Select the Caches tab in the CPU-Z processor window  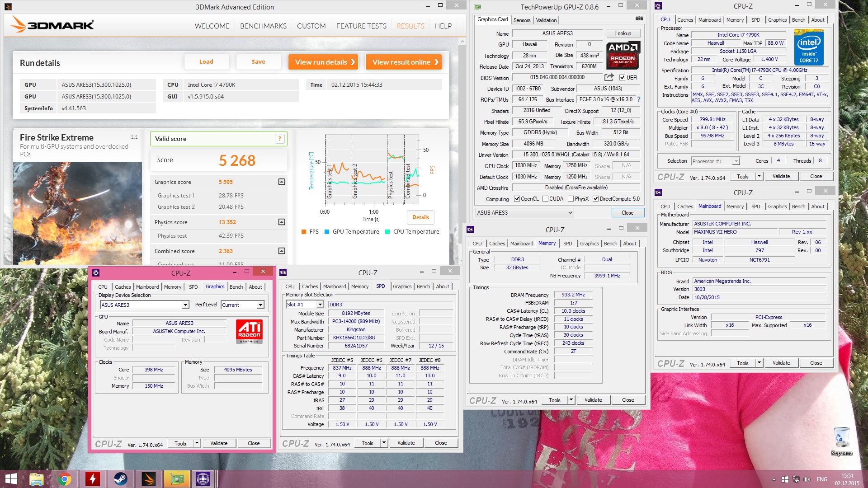click(685, 20)
